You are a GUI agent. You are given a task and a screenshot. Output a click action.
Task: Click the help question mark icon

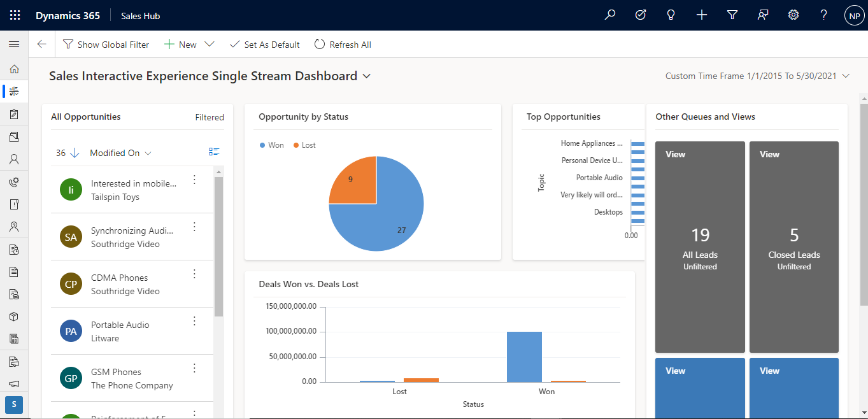tap(824, 15)
